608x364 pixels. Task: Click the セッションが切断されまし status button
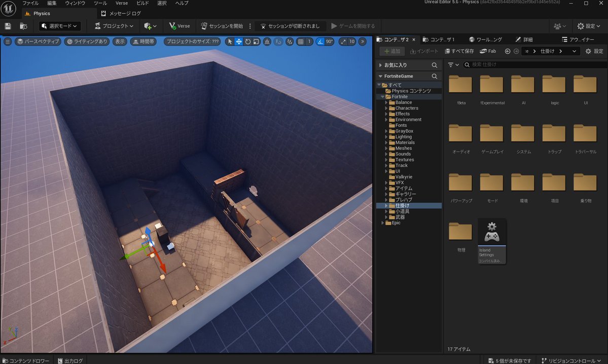pos(290,26)
